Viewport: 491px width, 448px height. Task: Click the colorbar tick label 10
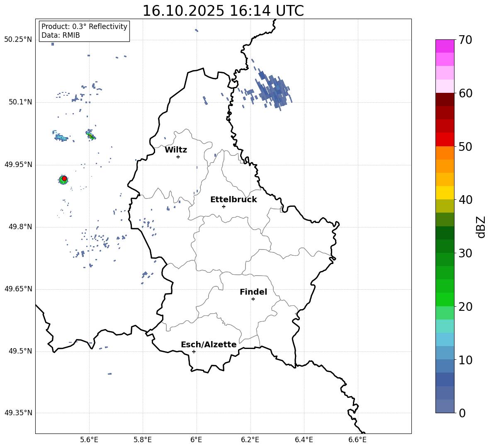(x=465, y=360)
